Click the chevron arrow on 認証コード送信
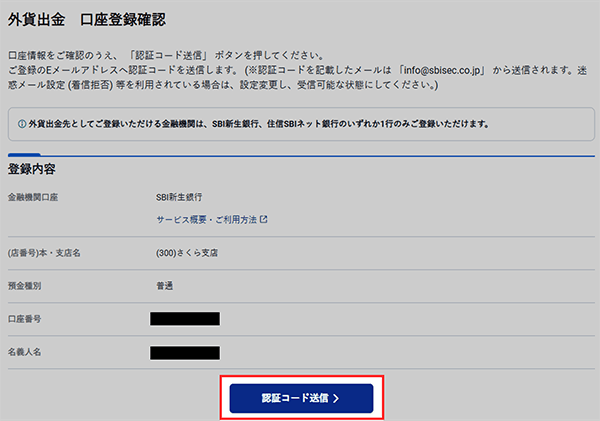This screenshot has width=600, height=421. pyautogui.click(x=337, y=398)
